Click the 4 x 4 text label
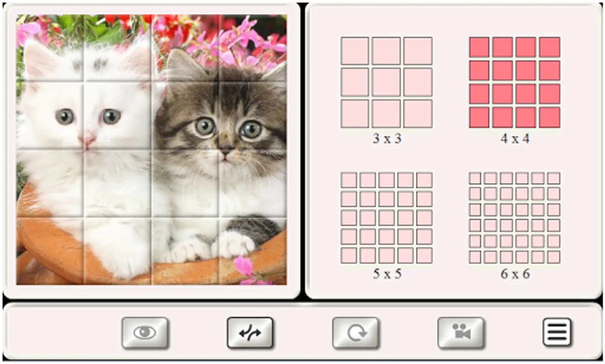This screenshot has width=605, height=364. 515,139
